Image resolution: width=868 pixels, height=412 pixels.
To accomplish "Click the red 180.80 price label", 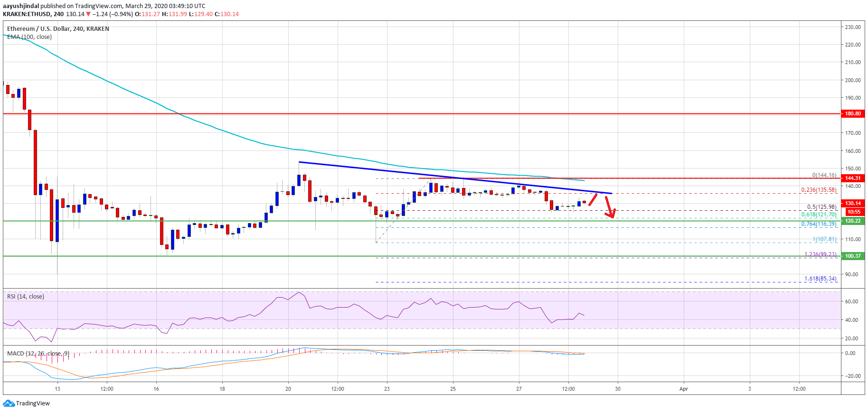I will click(x=853, y=113).
